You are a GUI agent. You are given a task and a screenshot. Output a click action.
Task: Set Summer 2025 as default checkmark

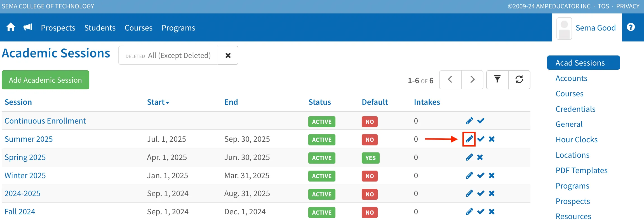481,139
